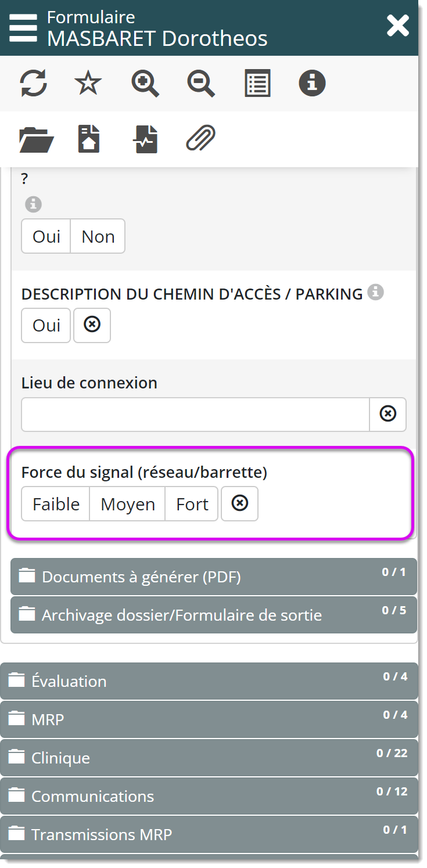This screenshot has width=427, height=868.
Task: Click the Lieu de connexion text field
Action: (195, 414)
